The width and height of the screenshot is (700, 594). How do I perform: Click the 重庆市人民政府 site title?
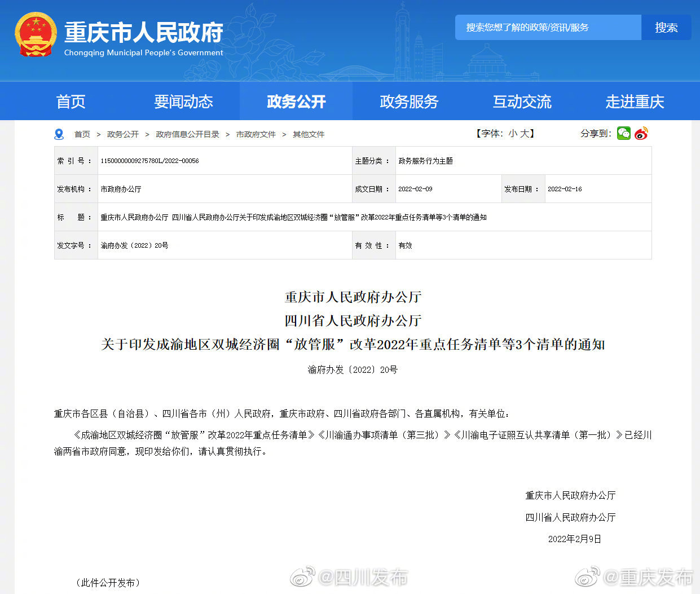(x=144, y=33)
